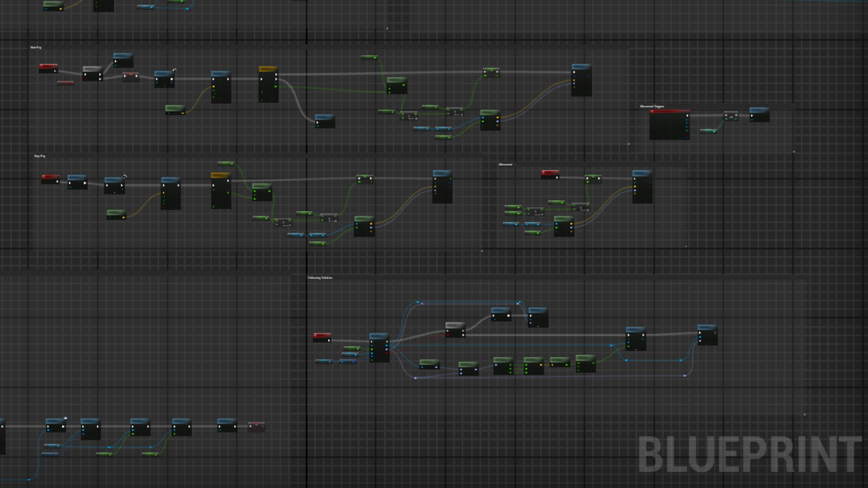Select the small red variable pill in topmost group

(x=66, y=83)
